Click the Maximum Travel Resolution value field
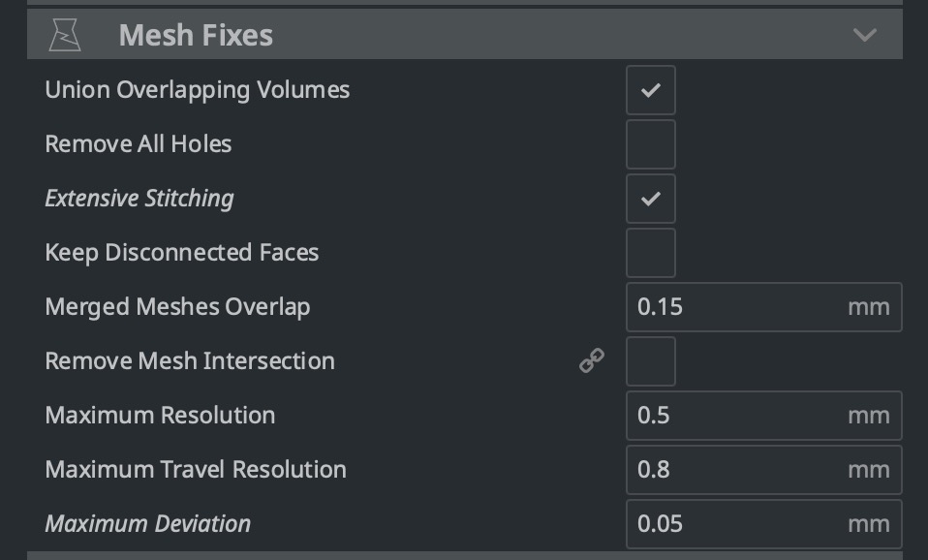This screenshot has width=928, height=560. pyautogui.click(x=763, y=470)
